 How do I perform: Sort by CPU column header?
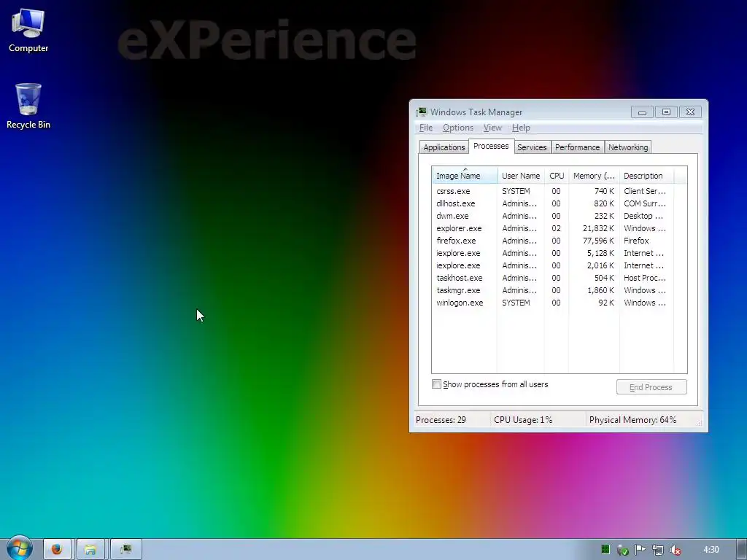coord(557,175)
